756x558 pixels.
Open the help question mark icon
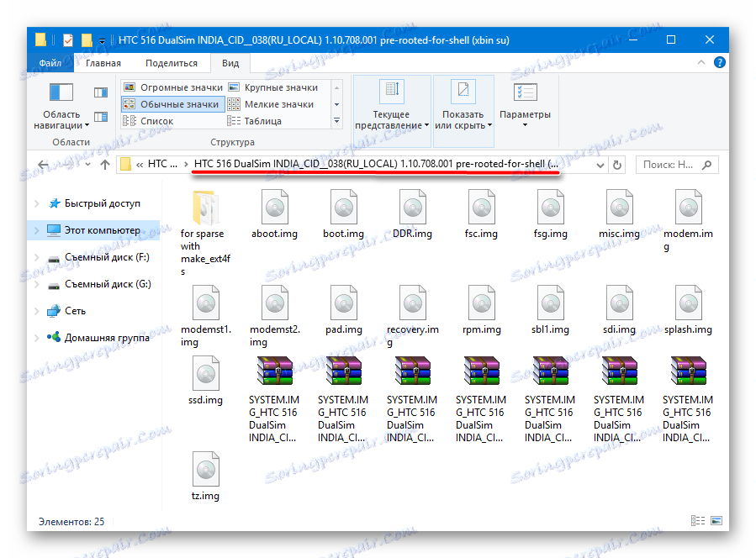point(719,63)
